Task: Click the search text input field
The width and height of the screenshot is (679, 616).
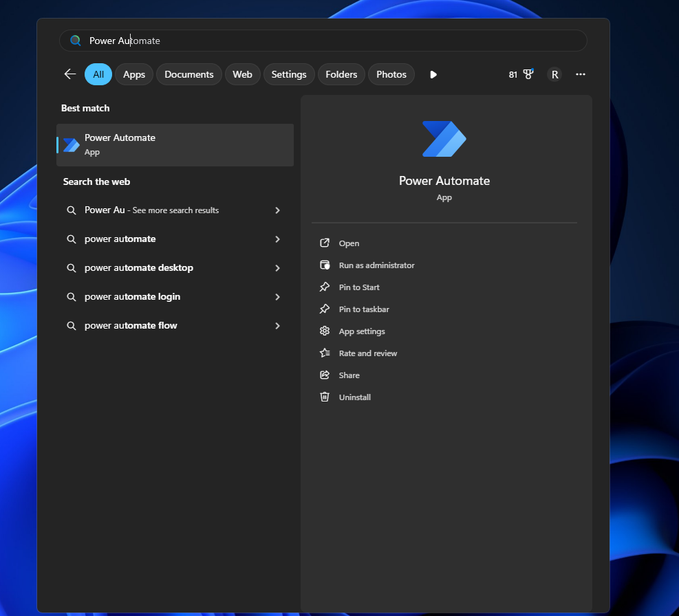Action: [330, 41]
